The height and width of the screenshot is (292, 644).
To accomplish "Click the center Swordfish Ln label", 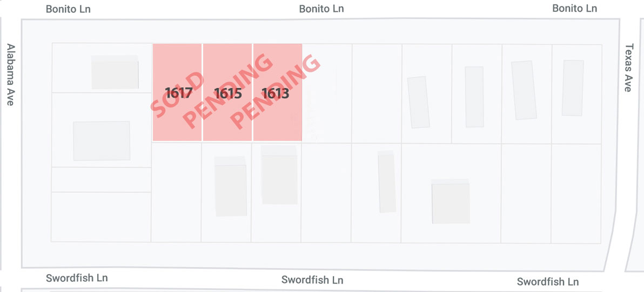I will tap(312, 280).
